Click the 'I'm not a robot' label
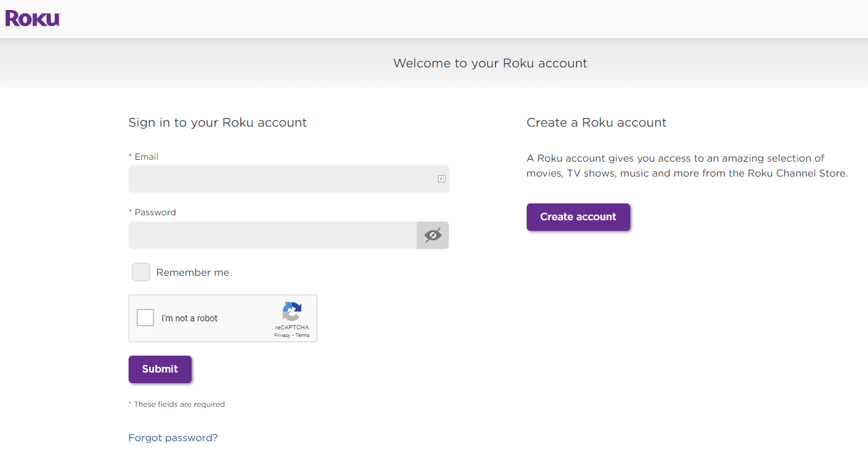Screen dimensions: 868x453 coord(189,318)
